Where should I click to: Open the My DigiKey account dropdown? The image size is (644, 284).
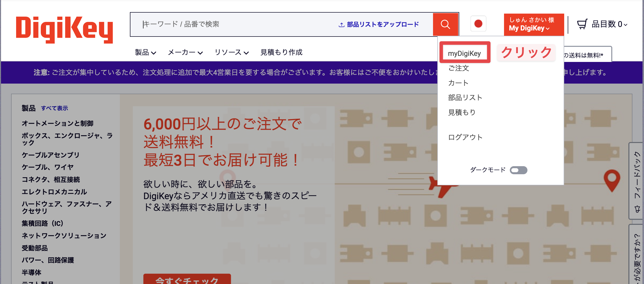click(533, 24)
